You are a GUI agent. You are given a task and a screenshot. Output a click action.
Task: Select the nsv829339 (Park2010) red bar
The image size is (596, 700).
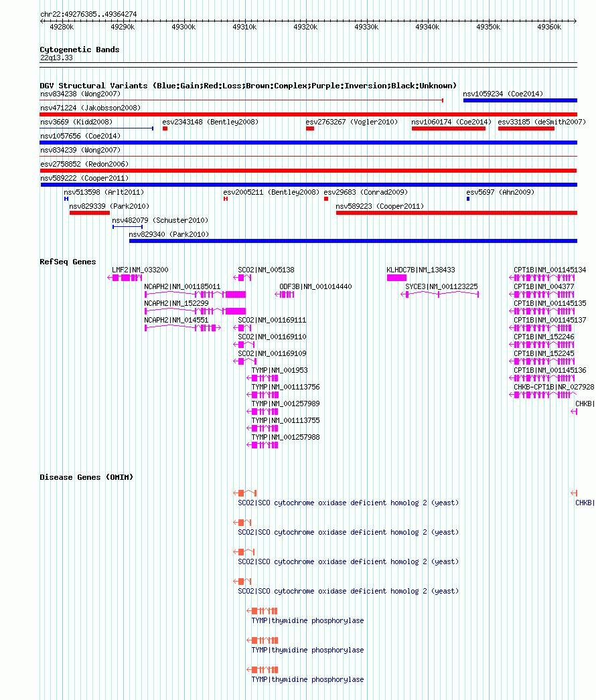click(90, 213)
